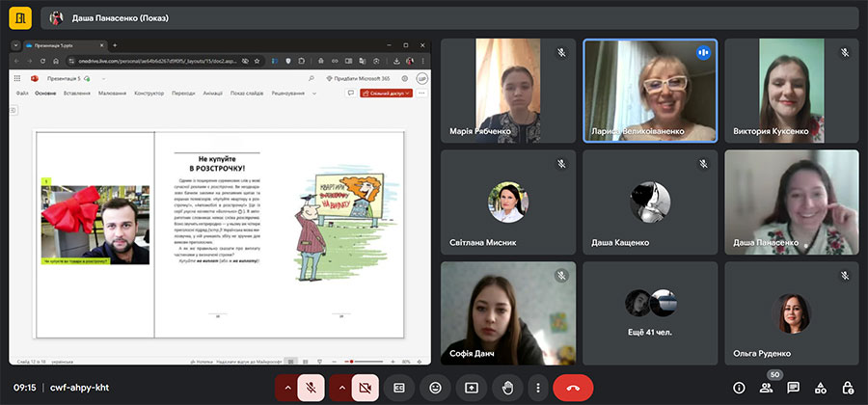This screenshot has width=868, height=405.
Task: Click the Спільний доступ share button
Action: [x=386, y=94]
